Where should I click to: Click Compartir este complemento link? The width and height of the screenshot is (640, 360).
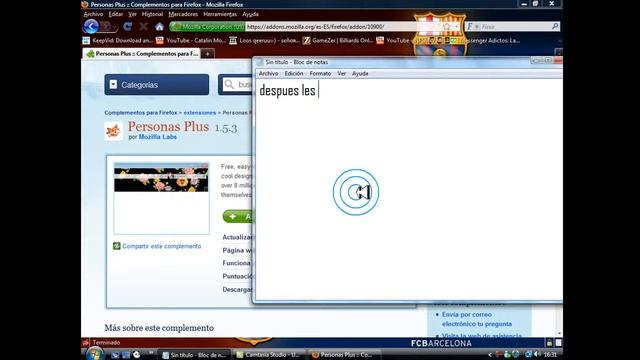[x=162, y=246]
